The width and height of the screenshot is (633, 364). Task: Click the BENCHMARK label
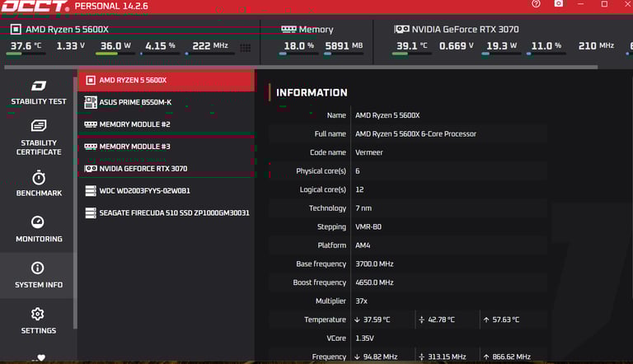[40, 193]
